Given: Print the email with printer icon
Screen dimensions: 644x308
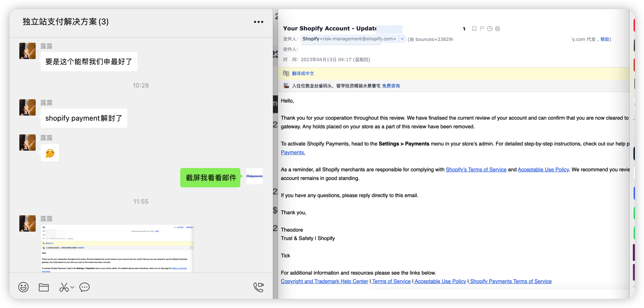Looking at the screenshot, I should (498, 29).
